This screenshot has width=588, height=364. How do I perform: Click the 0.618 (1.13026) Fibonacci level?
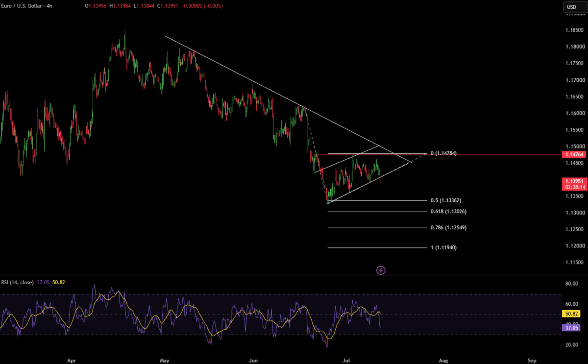(447, 212)
